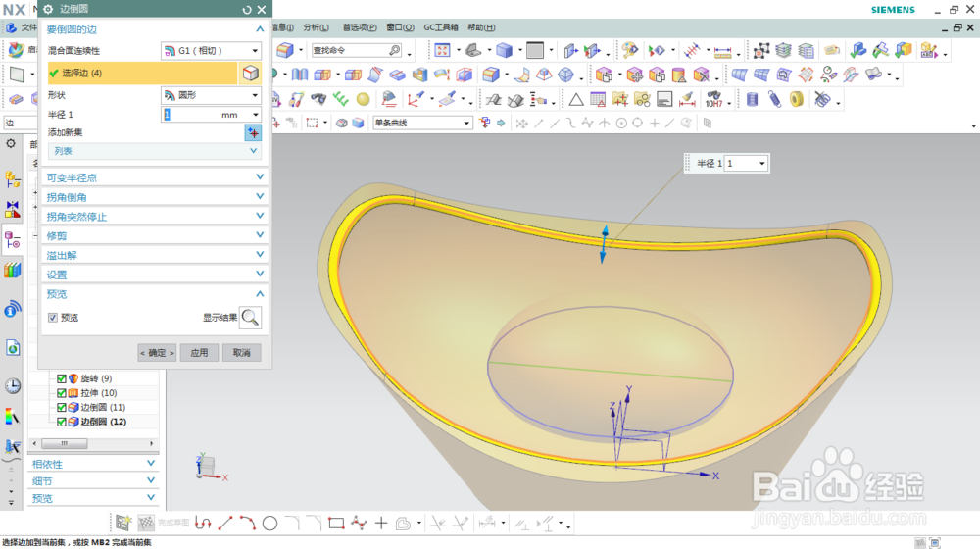Viewport: 980px width, 551px height.
Task: Click the yellow coil spring icon
Action: click(x=797, y=99)
